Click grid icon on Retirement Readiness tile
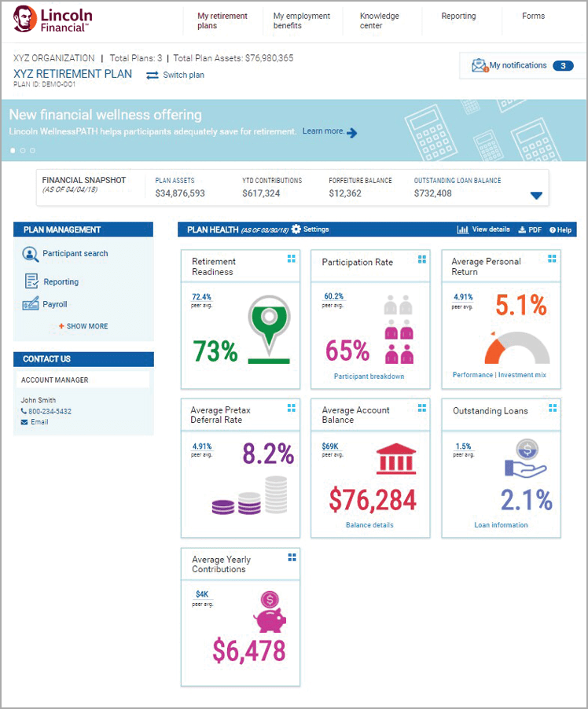The image size is (588, 709). pos(291,258)
